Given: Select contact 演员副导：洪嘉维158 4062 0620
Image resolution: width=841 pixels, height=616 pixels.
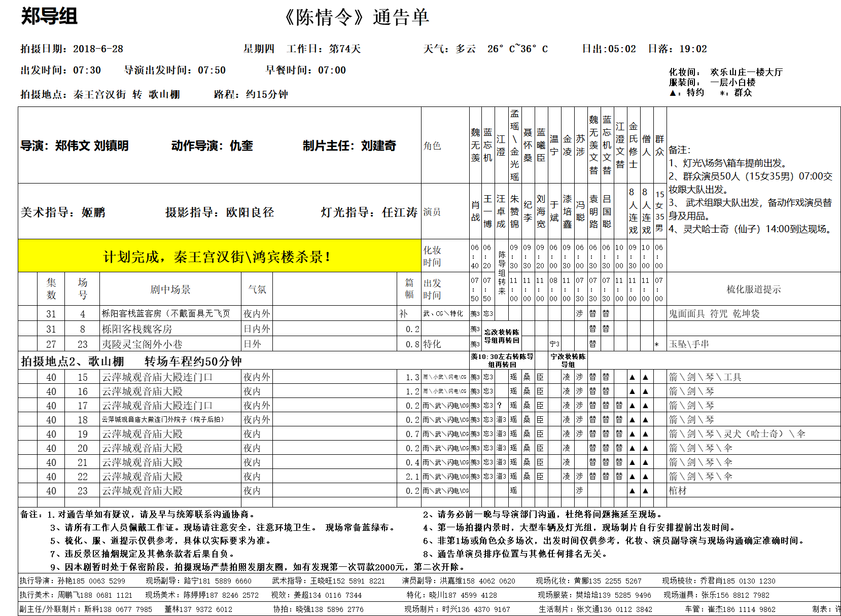Looking at the screenshot, I should point(459,581).
